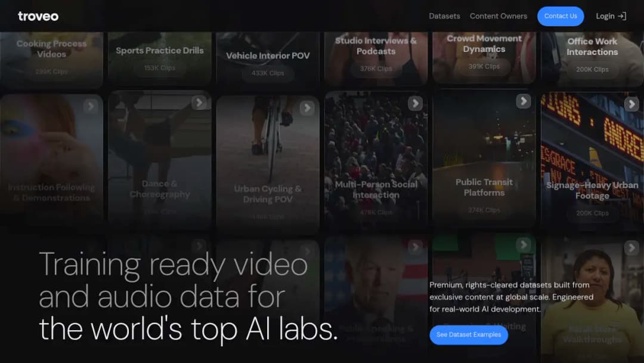Select the 'Vehicle Interior POV' card title
The image size is (644, 363).
[268, 56]
